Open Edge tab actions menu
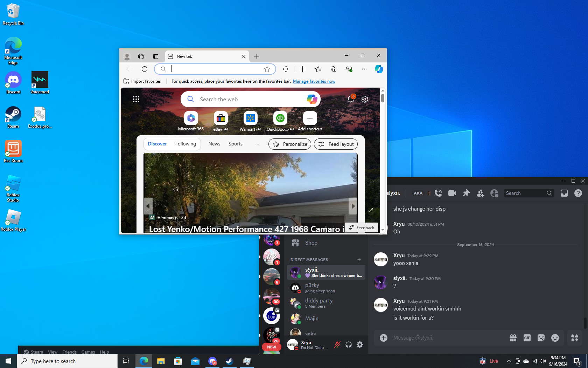The width and height of the screenshot is (588, 368). [x=156, y=56]
